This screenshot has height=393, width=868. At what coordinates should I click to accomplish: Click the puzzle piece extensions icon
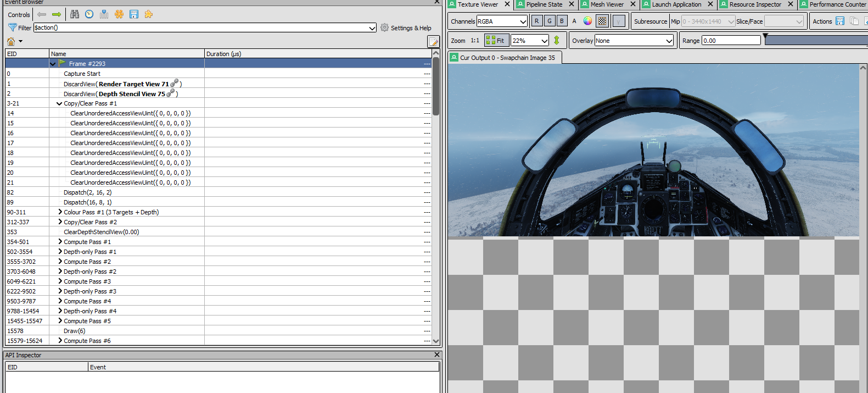(149, 14)
